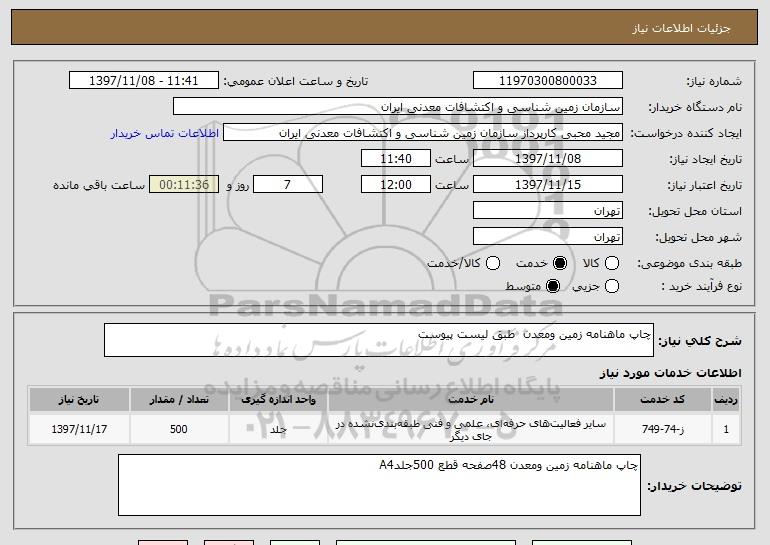Click the نام خدمت column header

[471, 400]
